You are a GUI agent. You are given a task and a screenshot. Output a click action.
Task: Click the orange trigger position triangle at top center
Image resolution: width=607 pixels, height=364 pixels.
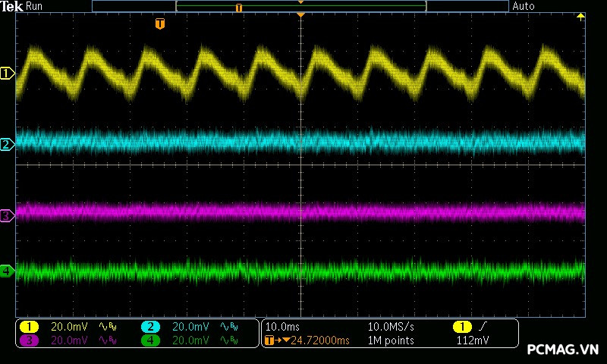click(301, 15)
